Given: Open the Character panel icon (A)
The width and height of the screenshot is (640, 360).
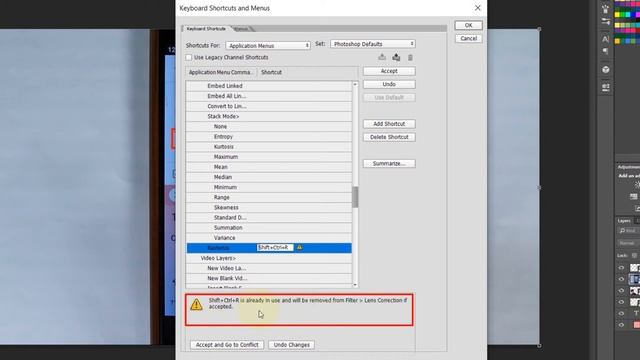Looking at the screenshot, I should 605,39.
